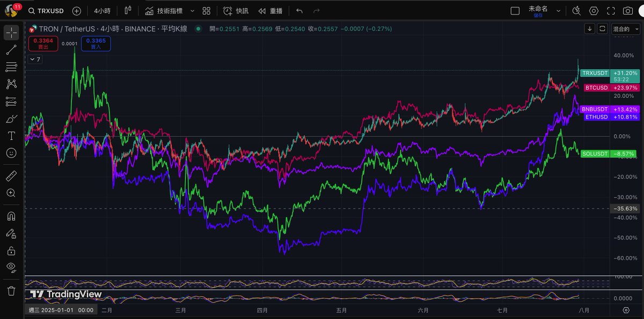Toggle hide all drawings eye icon
Viewport: 644px width, 319px height.
click(11, 267)
